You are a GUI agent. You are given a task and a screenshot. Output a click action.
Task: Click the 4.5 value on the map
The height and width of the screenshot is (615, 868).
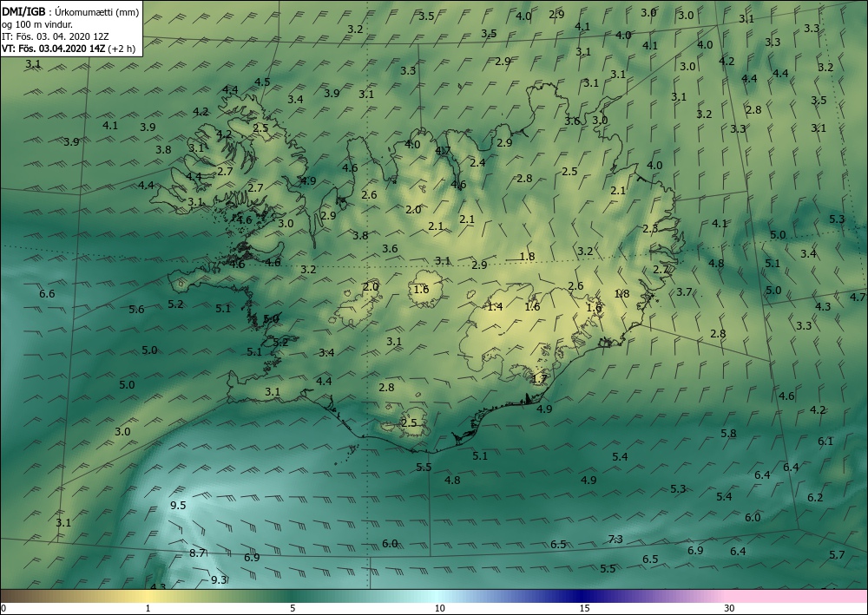tap(262, 82)
